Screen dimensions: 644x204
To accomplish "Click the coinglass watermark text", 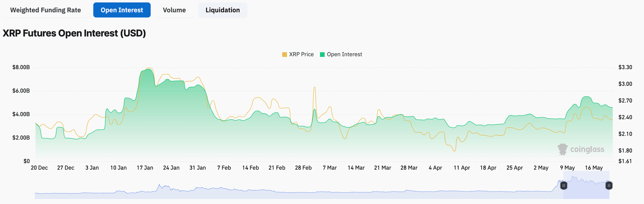I will [587, 150].
